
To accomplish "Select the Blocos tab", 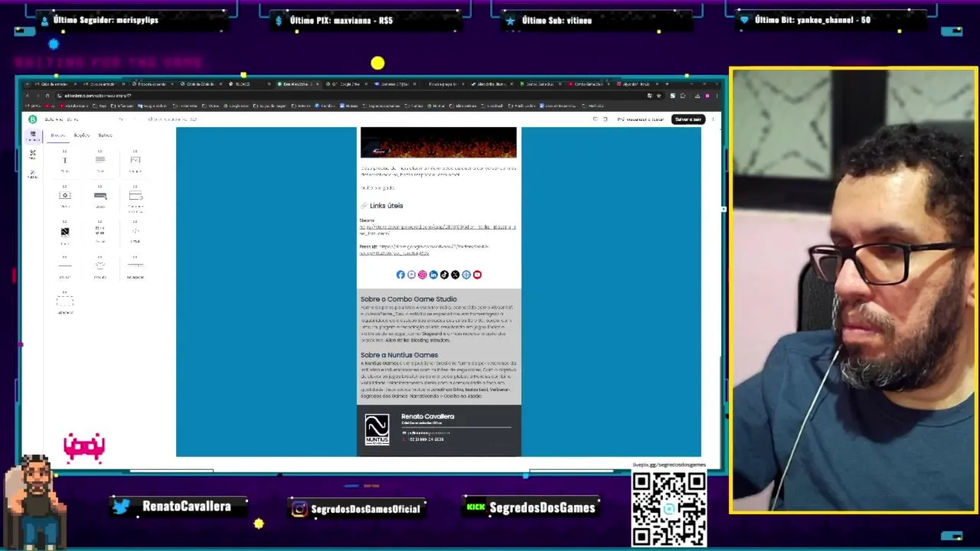I will click(x=58, y=135).
